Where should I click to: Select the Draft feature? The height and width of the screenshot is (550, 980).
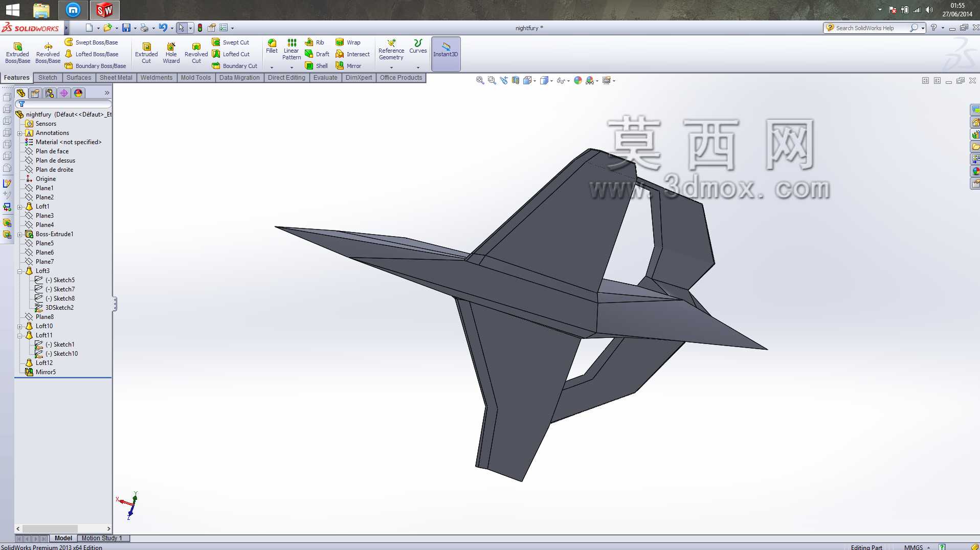point(317,54)
